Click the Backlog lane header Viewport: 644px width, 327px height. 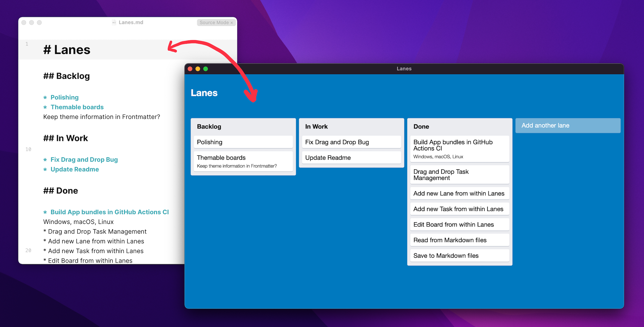tap(209, 127)
